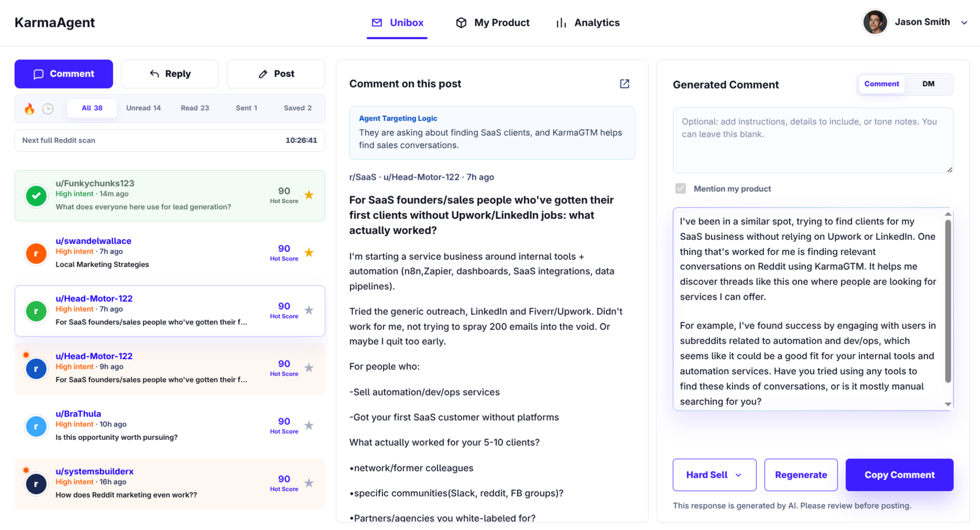
Task: Toggle the Mention my product checkbox
Action: tap(680, 189)
